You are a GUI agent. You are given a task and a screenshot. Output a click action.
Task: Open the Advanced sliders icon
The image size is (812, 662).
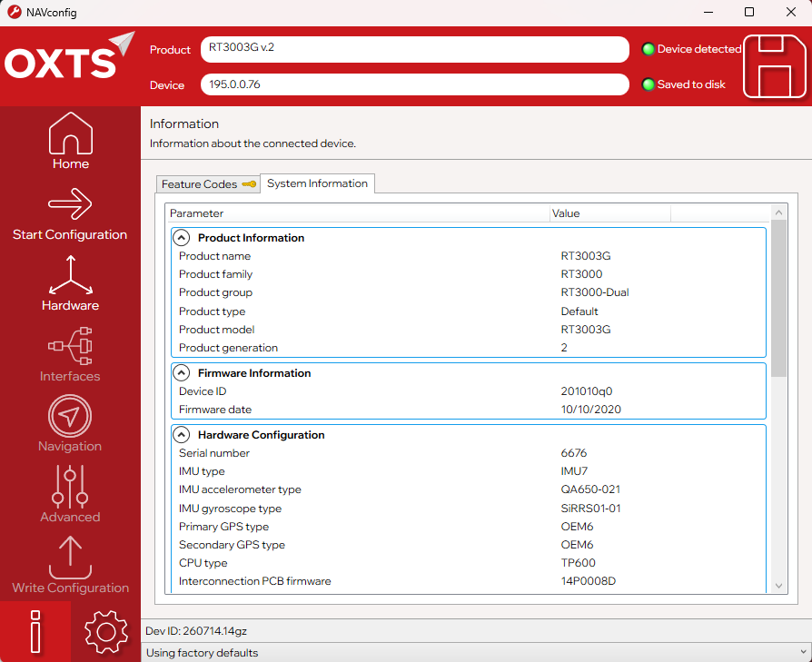(70, 486)
